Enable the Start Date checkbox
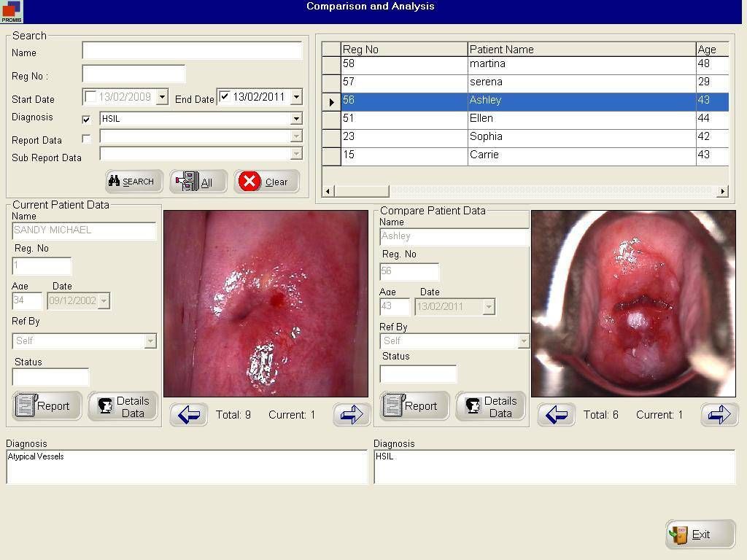The image size is (747, 560). tap(90, 96)
